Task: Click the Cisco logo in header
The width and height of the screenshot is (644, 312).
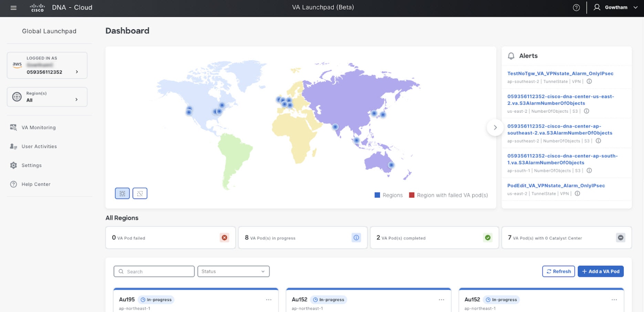Action: pos(37,8)
